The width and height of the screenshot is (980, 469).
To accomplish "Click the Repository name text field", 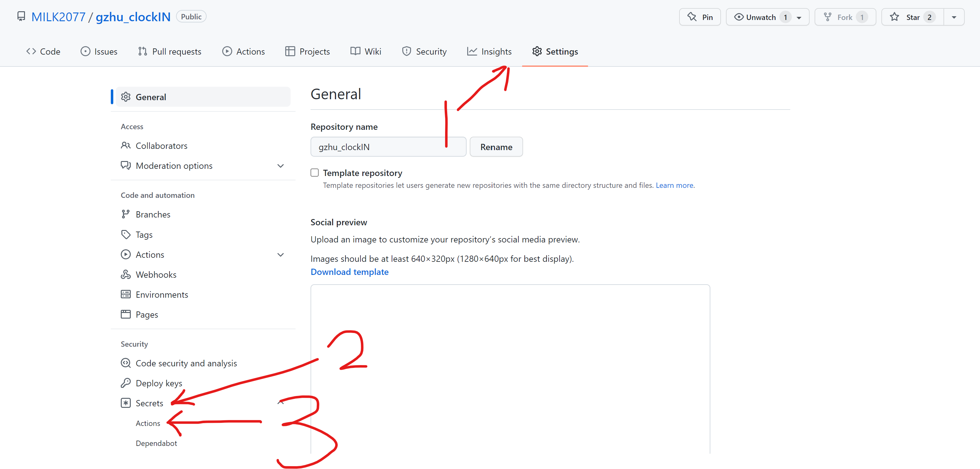I will coord(388,147).
